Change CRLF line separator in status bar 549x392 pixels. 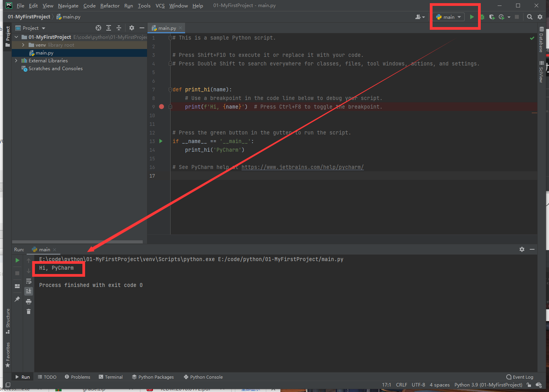point(402,385)
